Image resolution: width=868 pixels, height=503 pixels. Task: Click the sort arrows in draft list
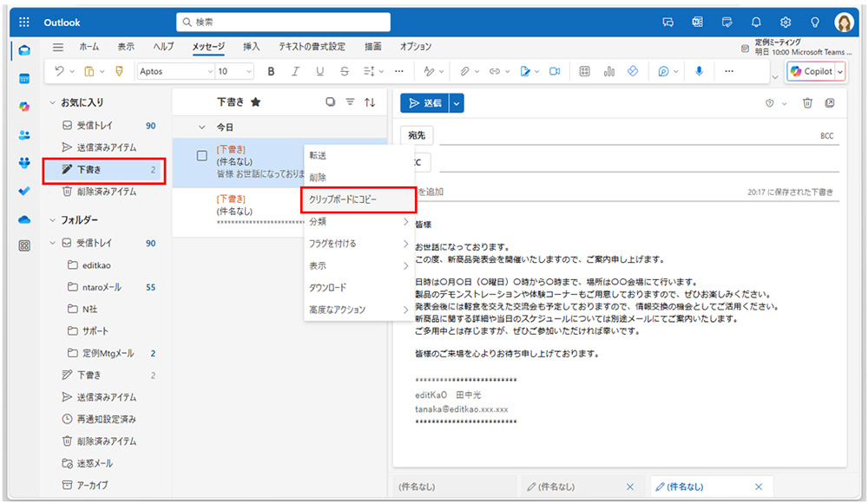[x=370, y=101]
